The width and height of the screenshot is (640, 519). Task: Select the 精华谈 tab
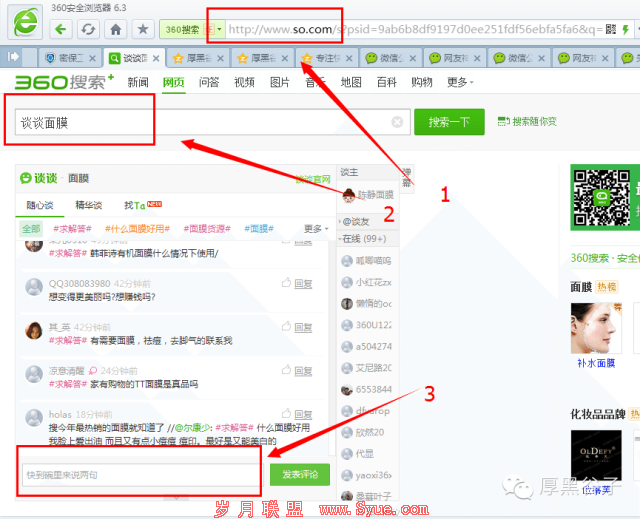click(89, 205)
